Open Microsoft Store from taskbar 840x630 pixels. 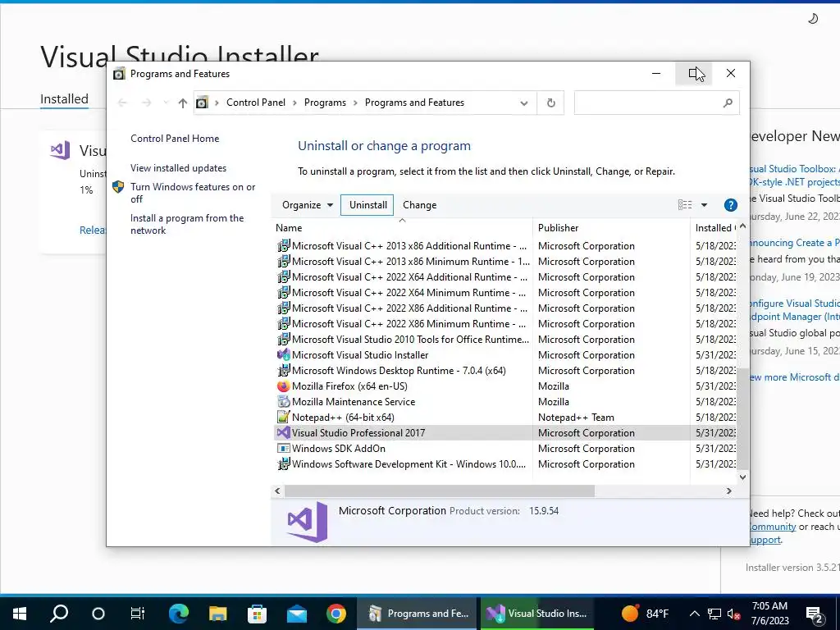pyautogui.click(x=257, y=614)
